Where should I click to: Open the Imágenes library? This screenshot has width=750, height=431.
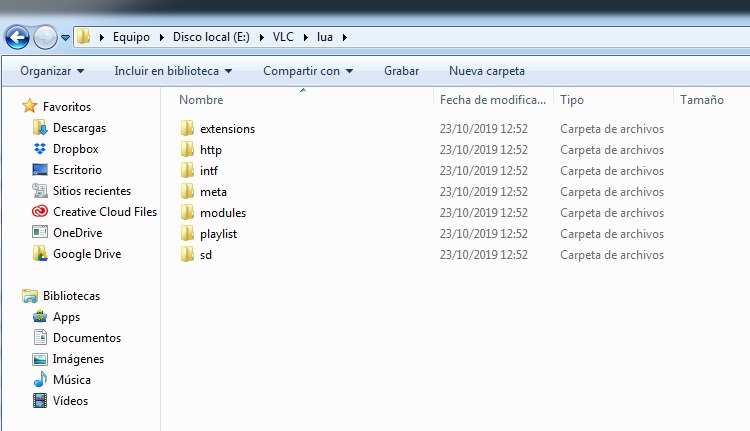pos(78,359)
